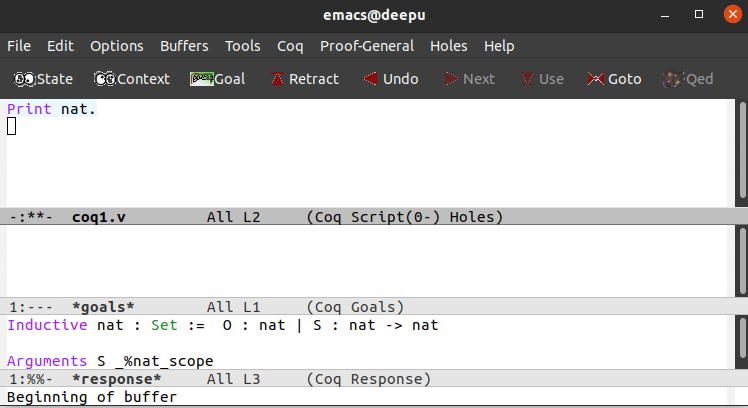Click coq1.v buffer name in mode line
The image size is (748, 408).
[98, 217]
